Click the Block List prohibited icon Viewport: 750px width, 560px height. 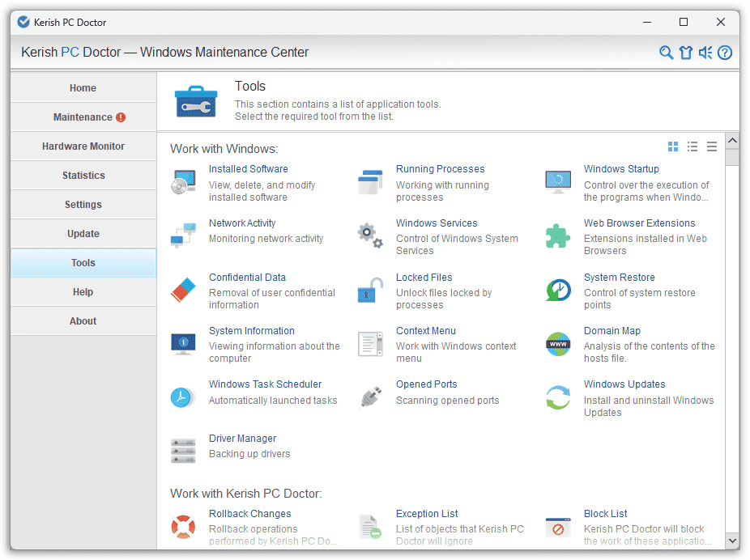click(x=558, y=527)
